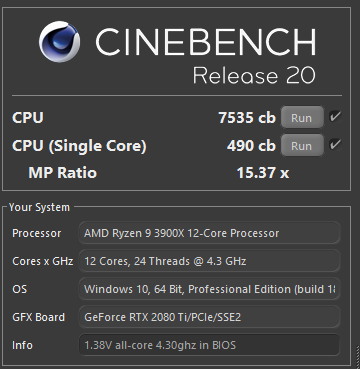The image size is (360, 369).
Task: Click the GFX Board field
Action: point(209,317)
